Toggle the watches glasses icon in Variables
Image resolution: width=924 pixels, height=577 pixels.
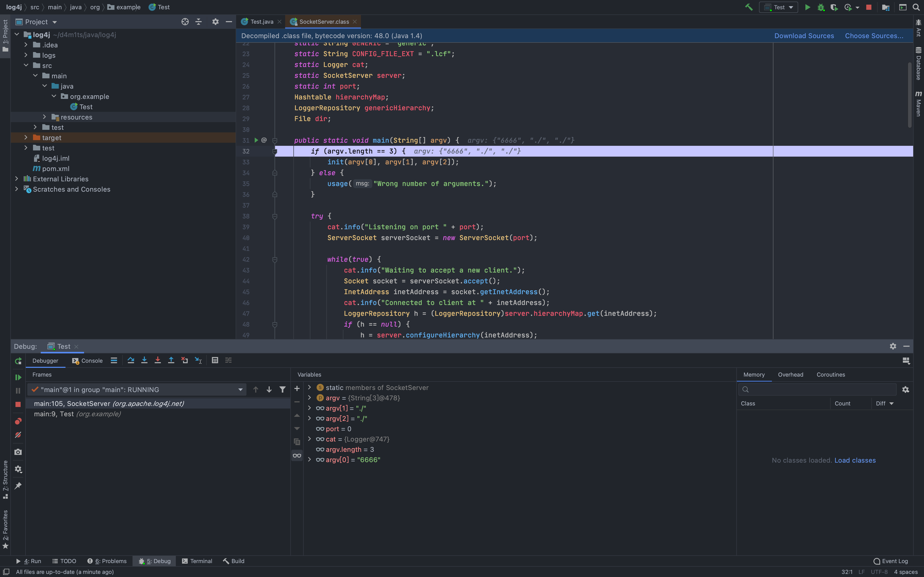pos(297,455)
